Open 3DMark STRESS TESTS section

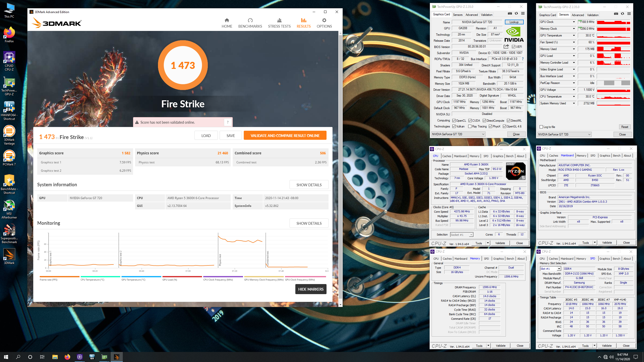(279, 23)
